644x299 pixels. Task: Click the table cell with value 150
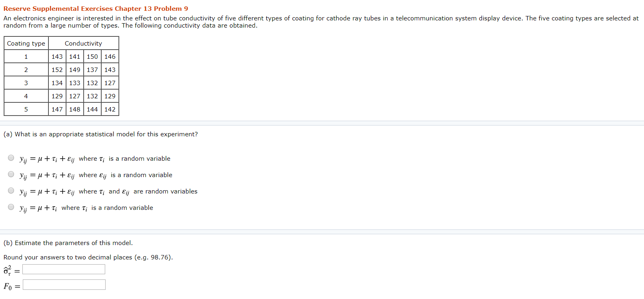[x=92, y=57]
